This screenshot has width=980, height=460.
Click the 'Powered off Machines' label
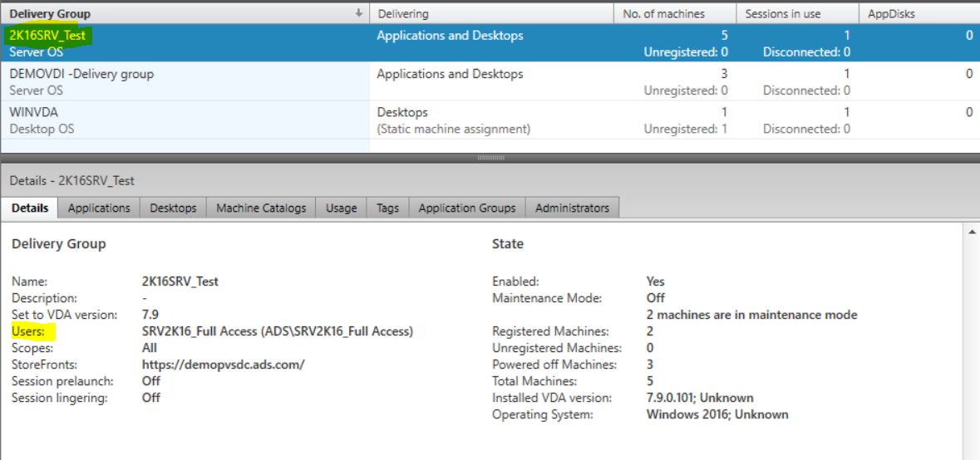tap(554, 364)
